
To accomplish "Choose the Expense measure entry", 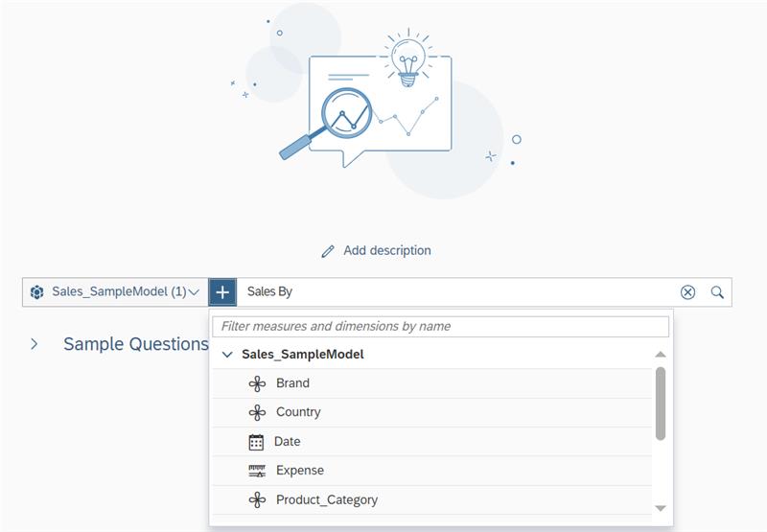I will pyautogui.click(x=432, y=471).
